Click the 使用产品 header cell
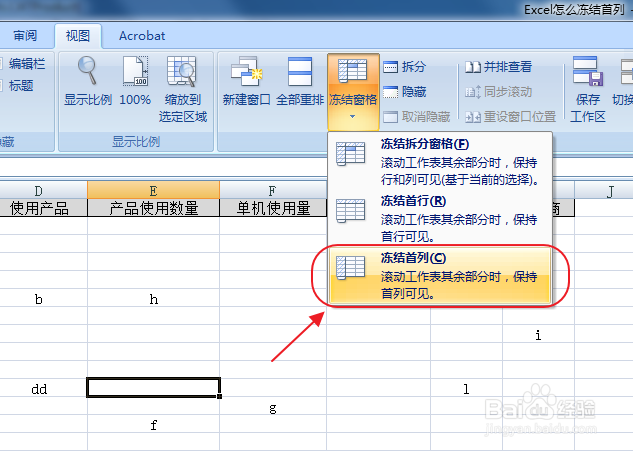 click(x=44, y=208)
